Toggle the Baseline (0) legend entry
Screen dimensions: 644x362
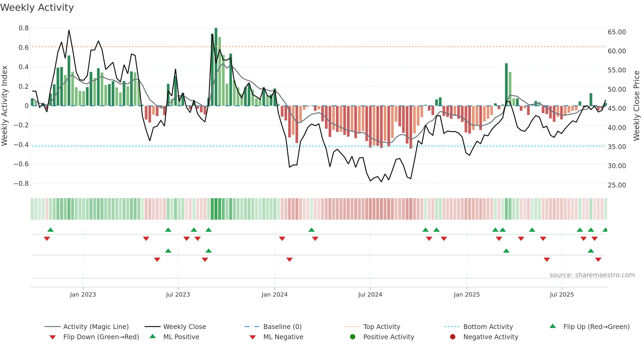coord(273,327)
